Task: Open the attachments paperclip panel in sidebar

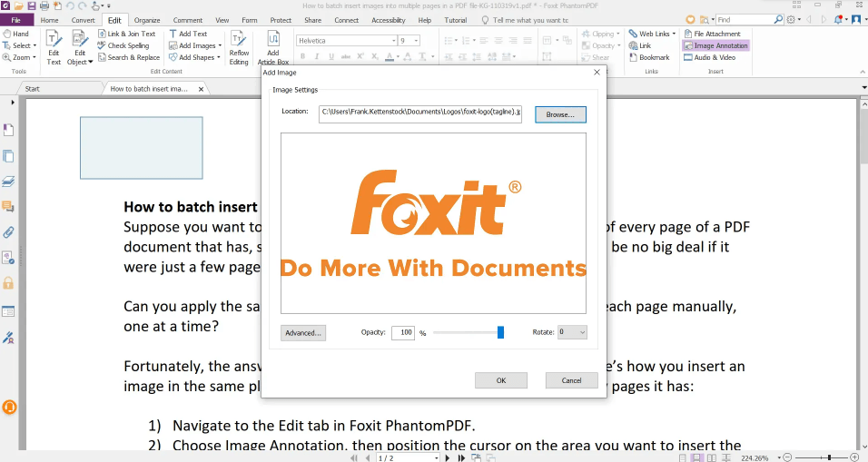Action: pyautogui.click(x=8, y=232)
